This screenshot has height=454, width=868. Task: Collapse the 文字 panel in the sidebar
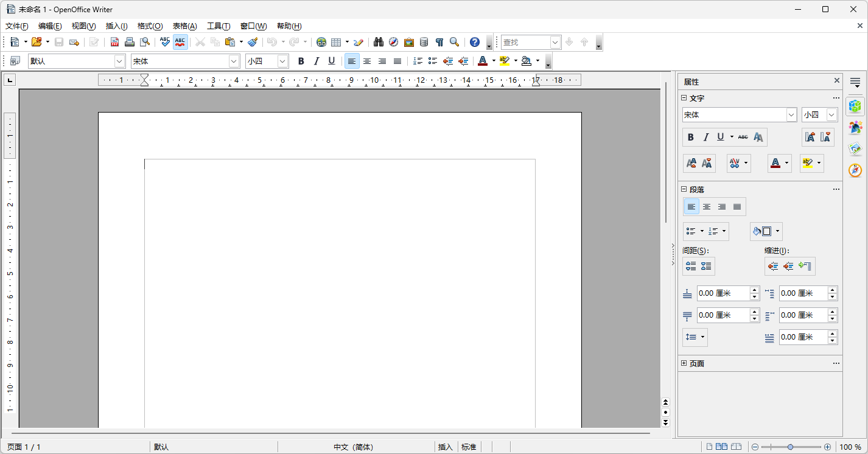684,98
